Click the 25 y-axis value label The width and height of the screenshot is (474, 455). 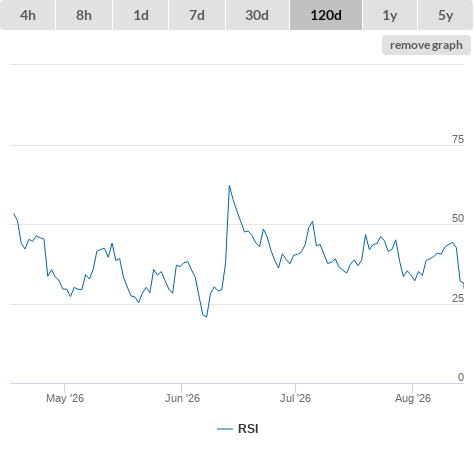(458, 298)
